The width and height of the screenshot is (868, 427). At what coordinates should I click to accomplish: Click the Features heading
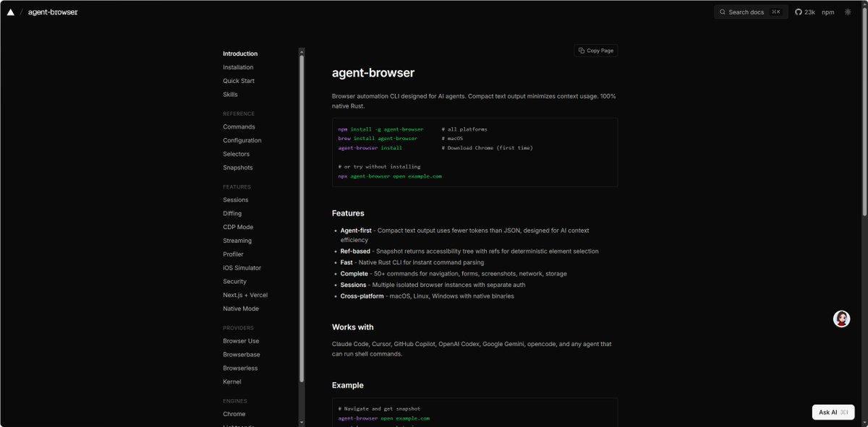348,213
